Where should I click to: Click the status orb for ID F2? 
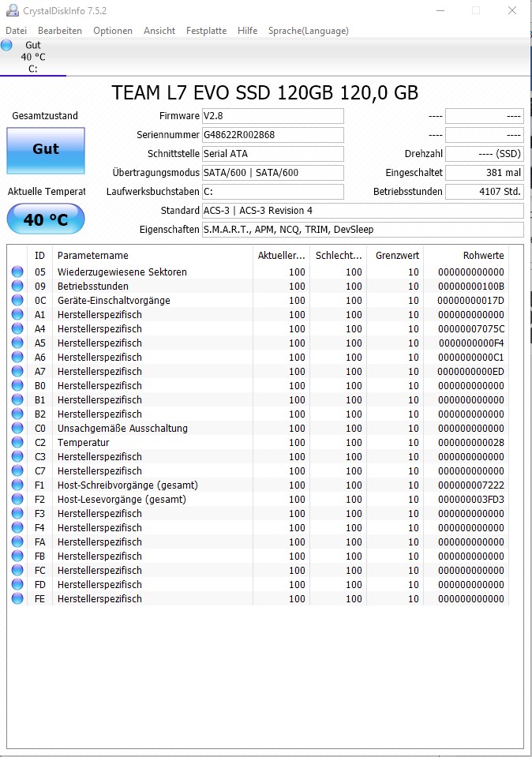[17, 499]
